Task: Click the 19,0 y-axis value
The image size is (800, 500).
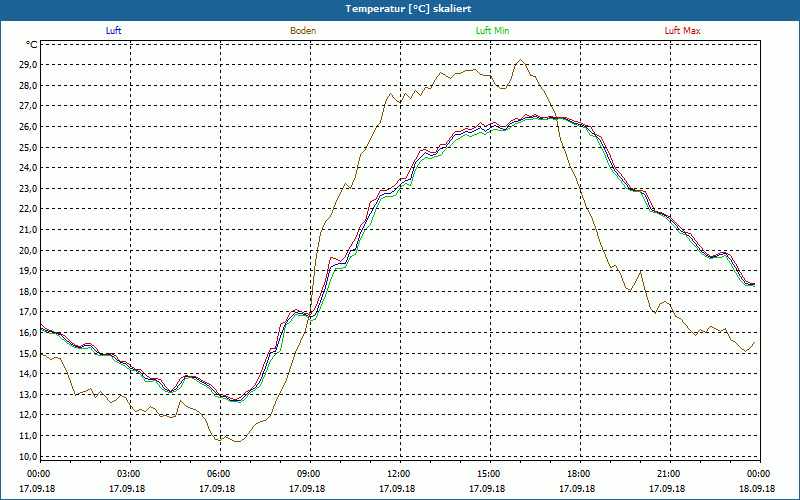Action: coord(28,271)
